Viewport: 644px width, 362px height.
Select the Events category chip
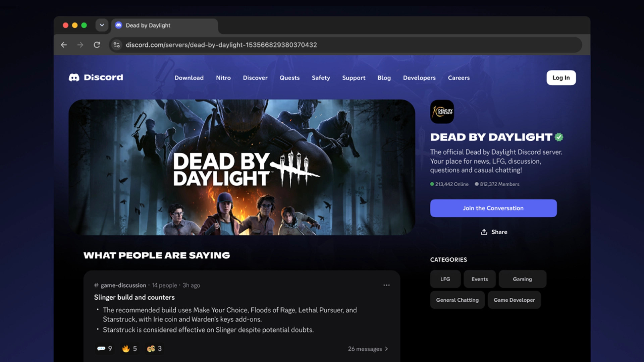tap(480, 279)
